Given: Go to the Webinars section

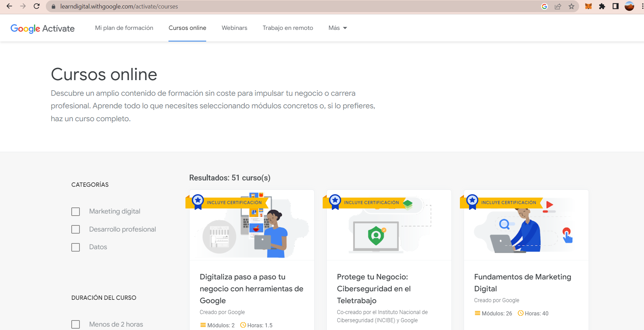Looking at the screenshot, I should click(x=234, y=28).
